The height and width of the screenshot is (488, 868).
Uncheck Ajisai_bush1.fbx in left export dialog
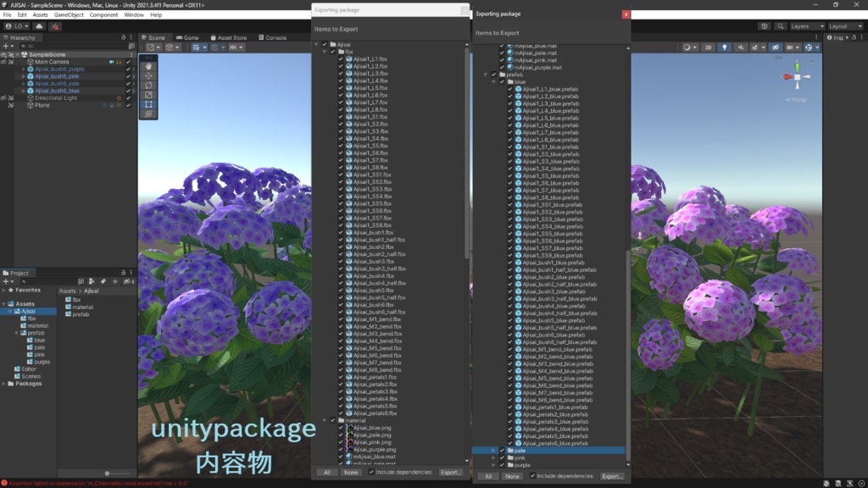point(341,232)
